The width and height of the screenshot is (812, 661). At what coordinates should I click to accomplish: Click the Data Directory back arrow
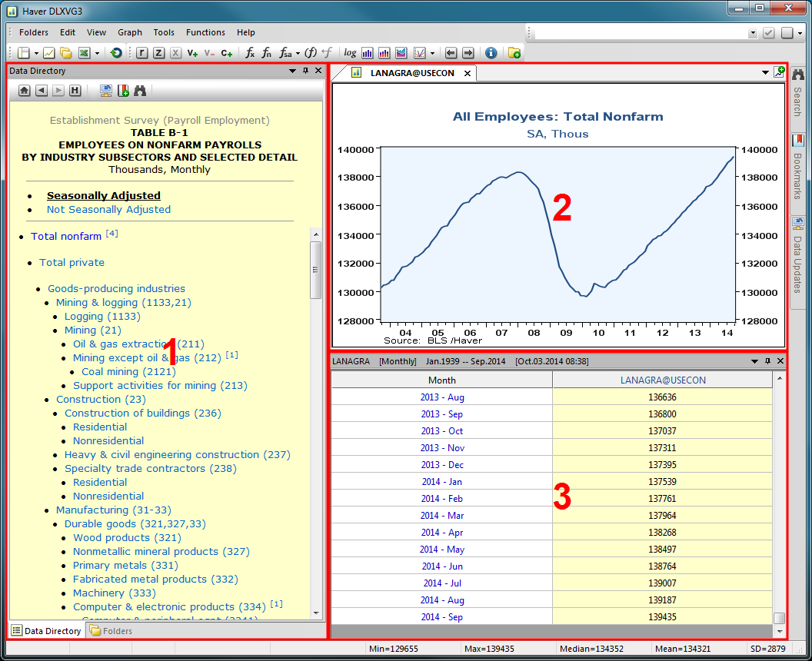[42, 91]
